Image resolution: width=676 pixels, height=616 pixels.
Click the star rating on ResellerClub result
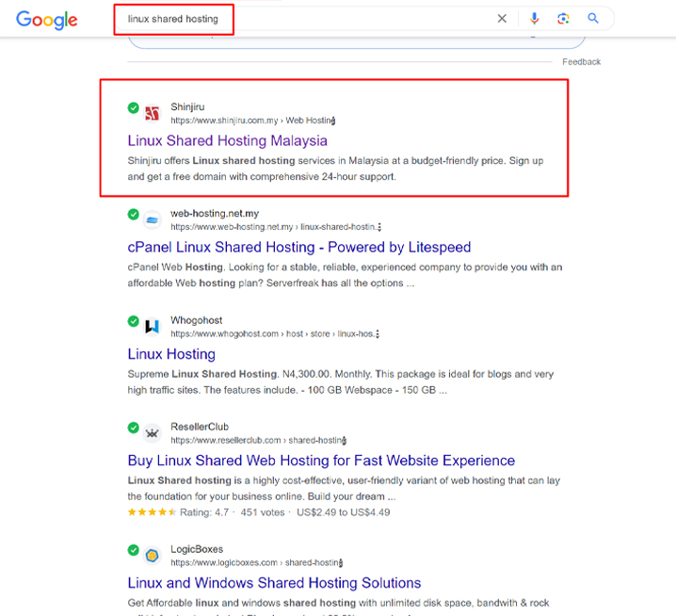(152, 512)
